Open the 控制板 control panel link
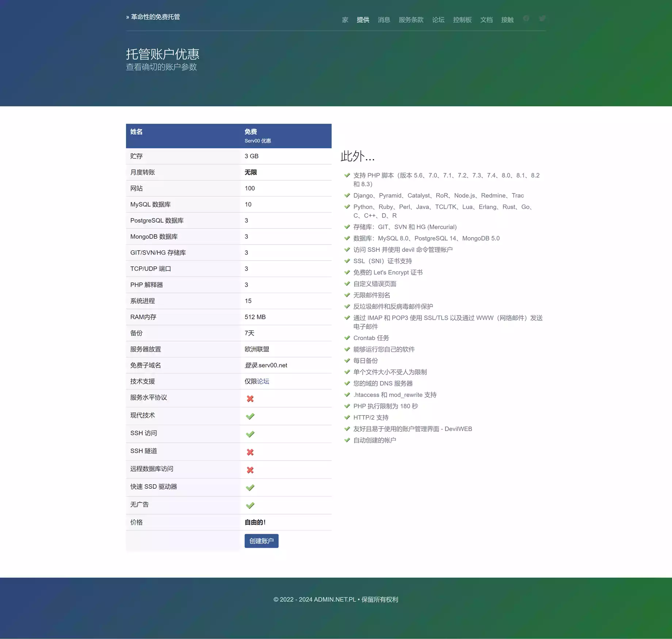672x639 pixels. pos(462,20)
